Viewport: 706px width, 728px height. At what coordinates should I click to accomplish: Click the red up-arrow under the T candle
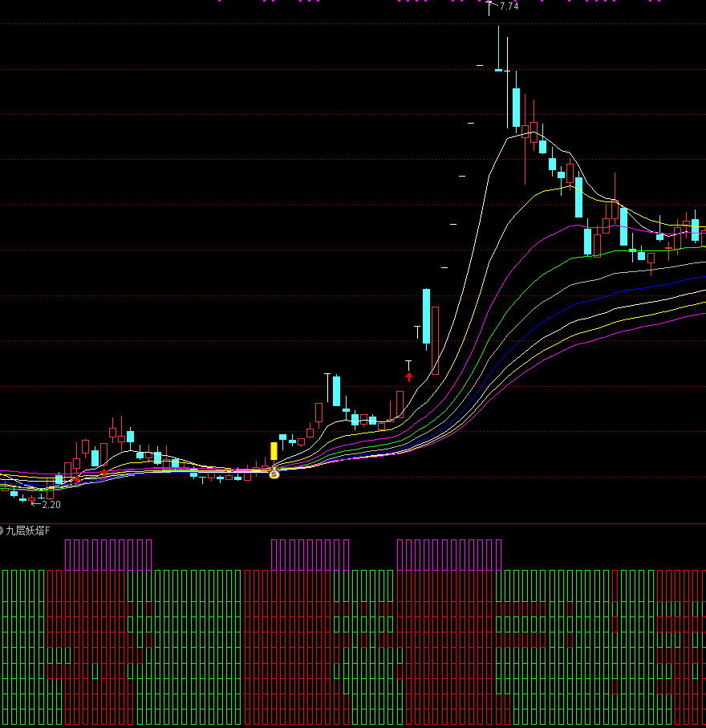pos(408,376)
